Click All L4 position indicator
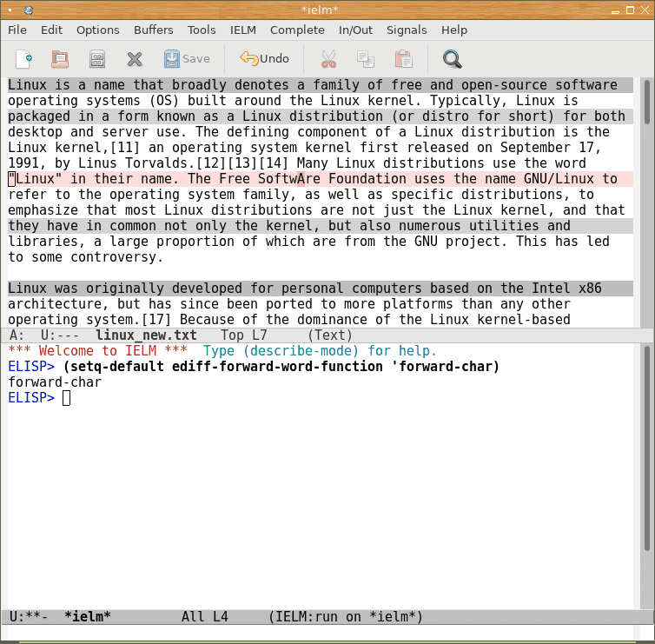Screen dimensions: 655x644 [205, 617]
